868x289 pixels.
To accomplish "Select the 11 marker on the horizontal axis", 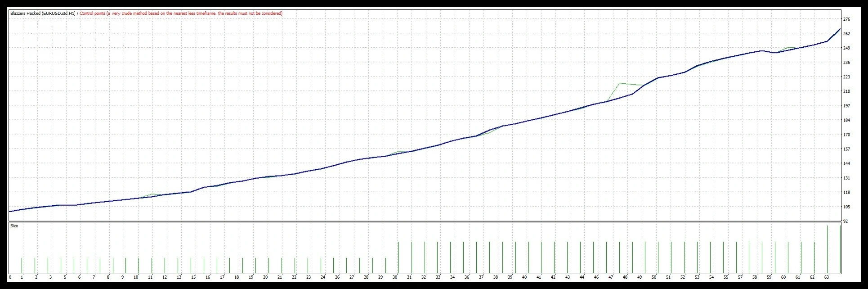I will pyautogui.click(x=150, y=277).
